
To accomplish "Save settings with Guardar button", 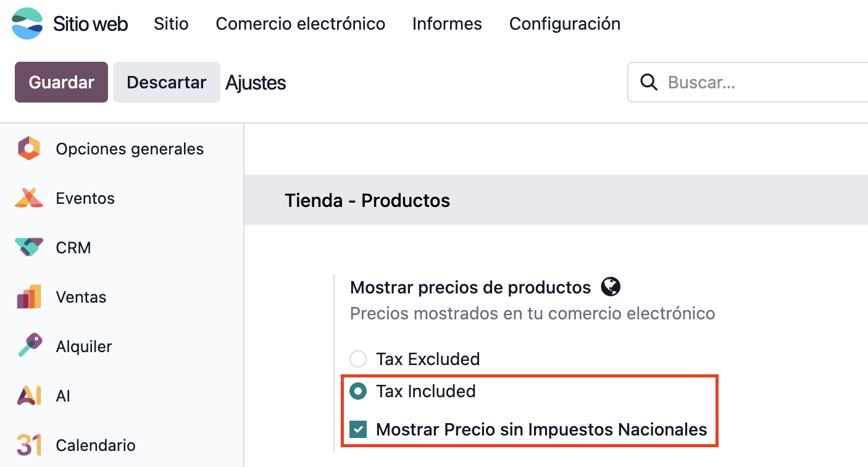I will coord(61,82).
